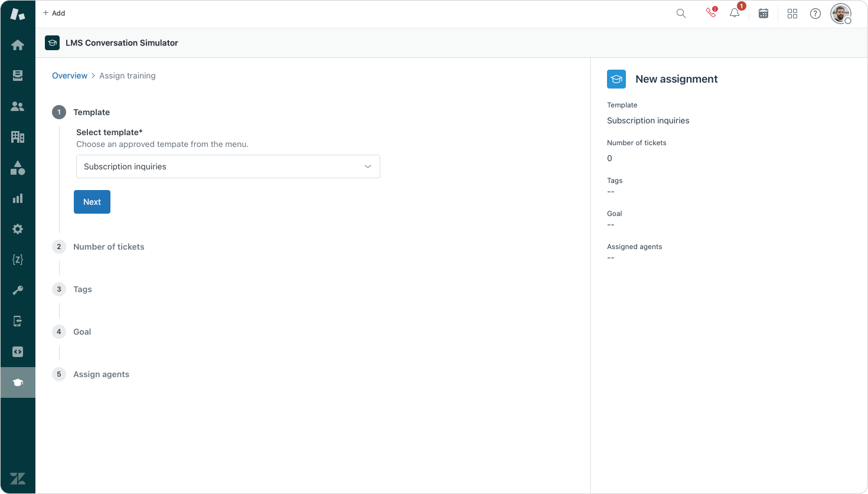Screen dimensions: 868x494
Task: Open Admin gear icon in sidebar
Action: click(18, 229)
